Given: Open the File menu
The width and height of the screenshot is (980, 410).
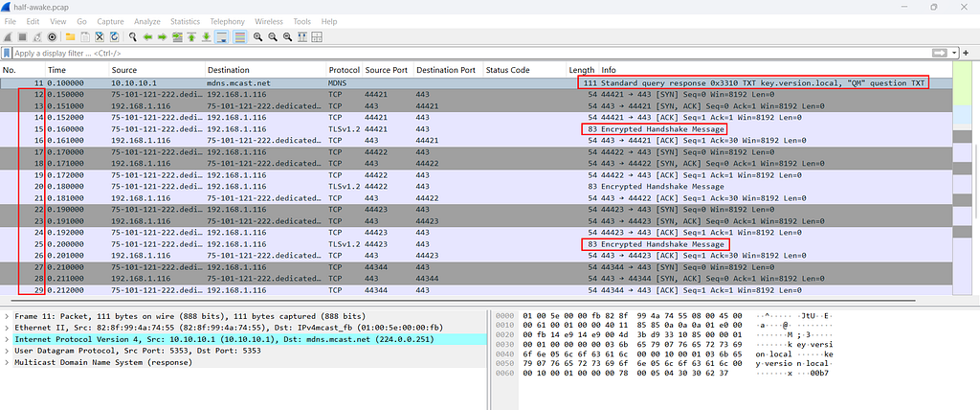Looking at the screenshot, I should [10, 21].
